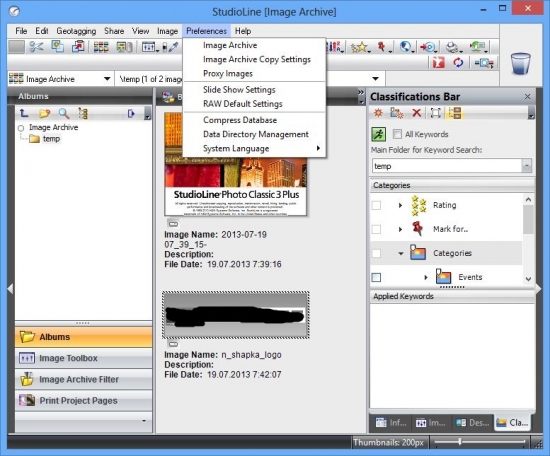Image resolution: width=550 pixels, height=456 pixels.
Task: Switch to the Des... bottom tab
Action: coord(472,423)
